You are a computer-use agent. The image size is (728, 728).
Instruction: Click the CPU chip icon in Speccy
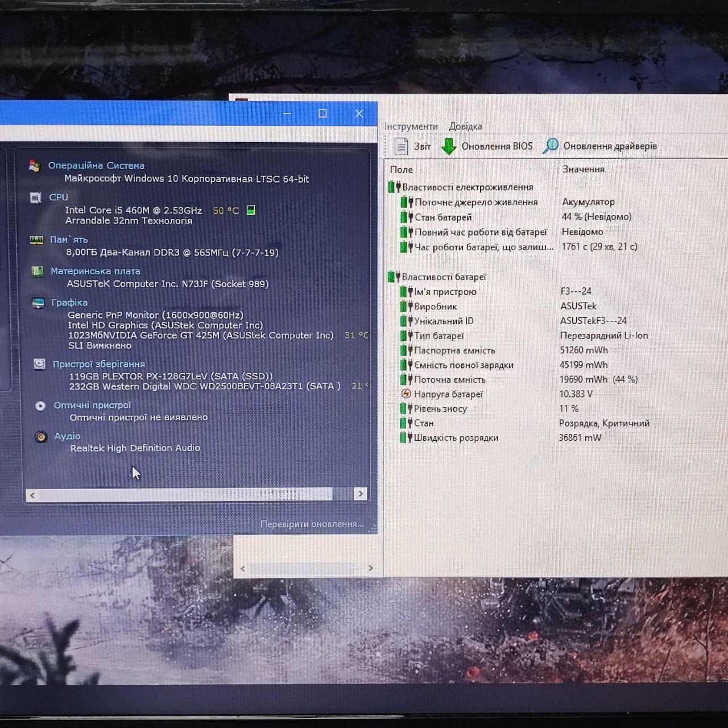[x=35, y=198]
